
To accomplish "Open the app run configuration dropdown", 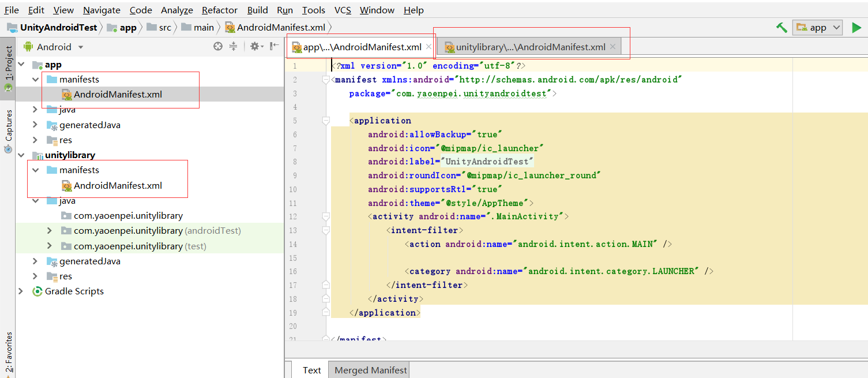I will tap(817, 27).
